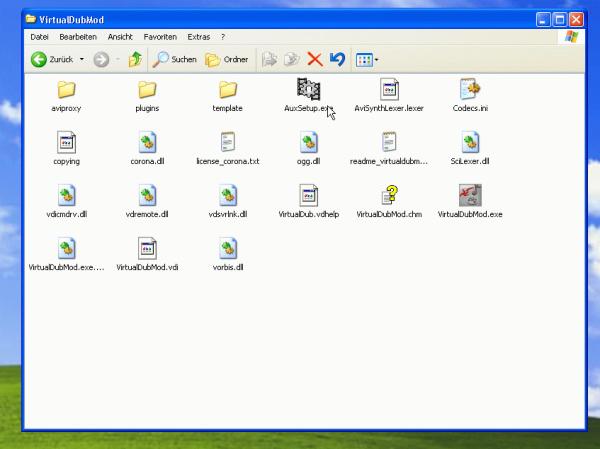This screenshot has height=449, width=600.
Task: Open the Views dropdown button
Action: click(367, 59)
